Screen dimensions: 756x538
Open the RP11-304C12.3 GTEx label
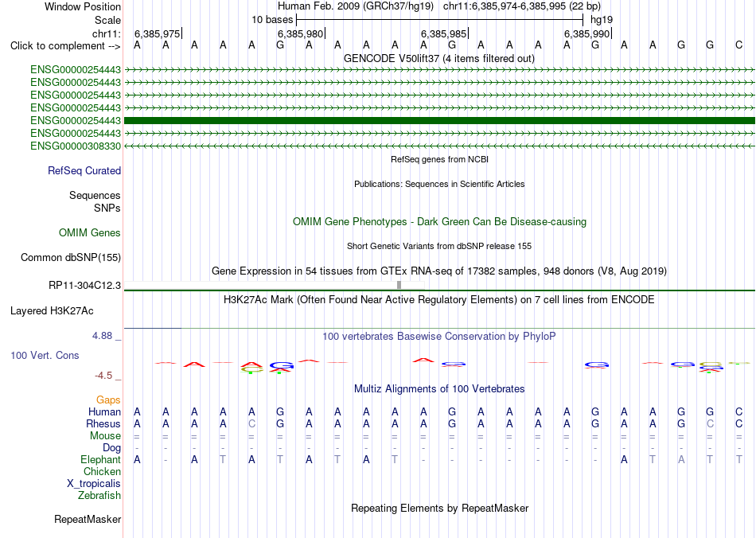coord(85,286)
